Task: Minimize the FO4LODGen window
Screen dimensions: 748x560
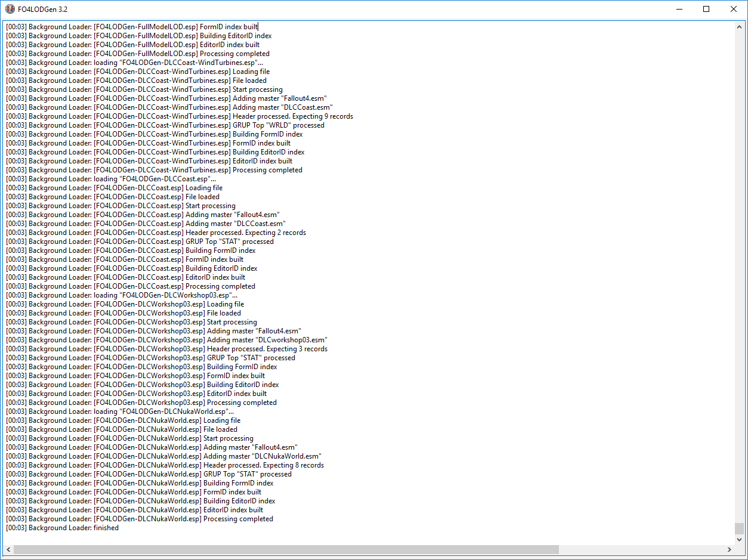Action: 679,9
